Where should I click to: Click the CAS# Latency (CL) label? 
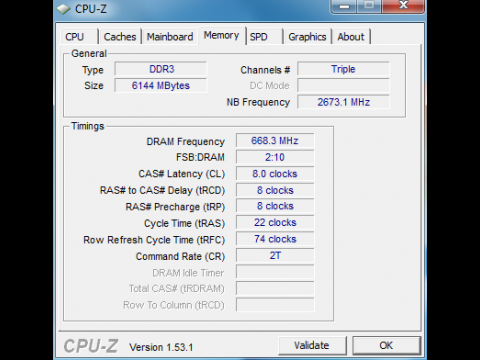(x=182, y=174)
